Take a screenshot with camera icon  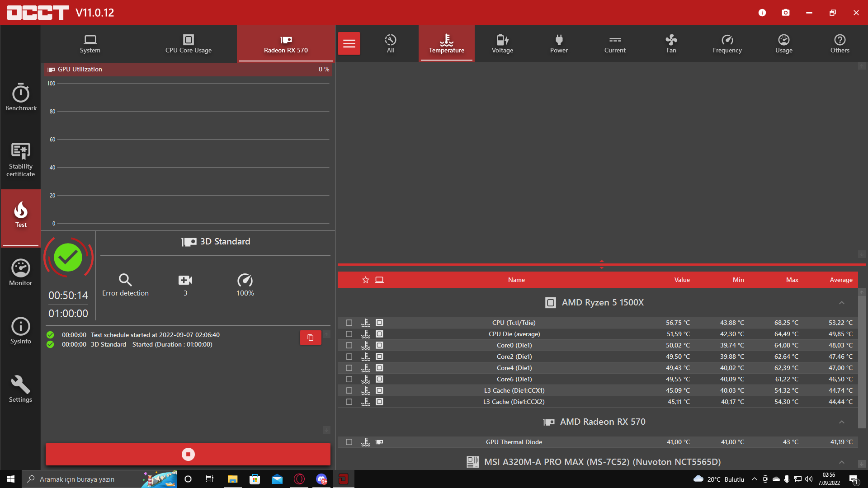[x=786, y=13]
